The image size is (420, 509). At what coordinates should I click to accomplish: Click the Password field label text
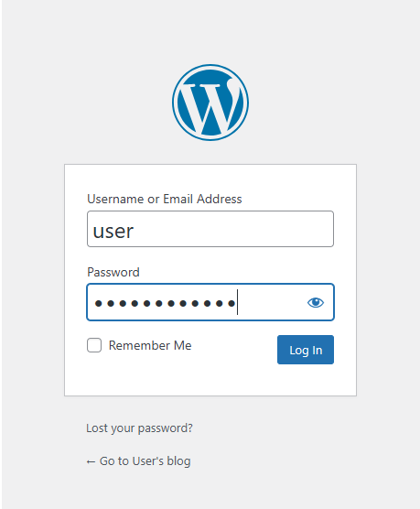[113, 272]
